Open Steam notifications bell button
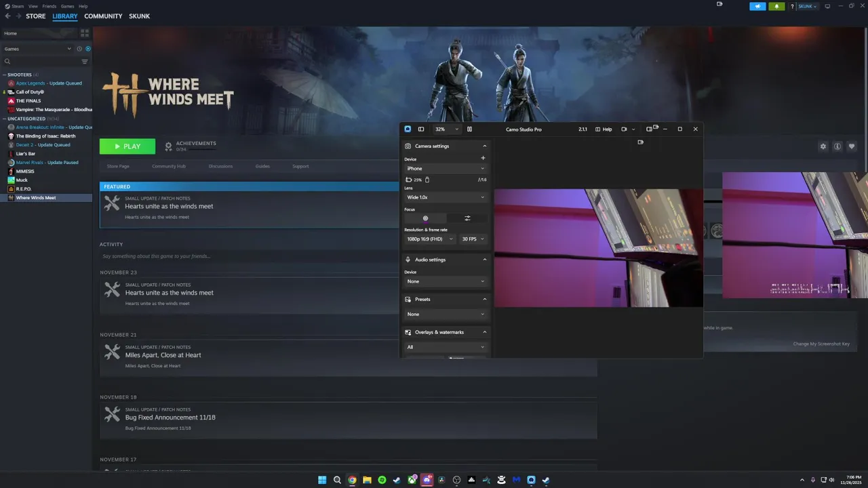The image size is (868, 488). point(777,6)
